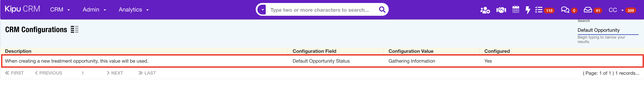The width and height of the screenshot is (644, 112).
Task: Open the CC user account menu
Action: 616,10
